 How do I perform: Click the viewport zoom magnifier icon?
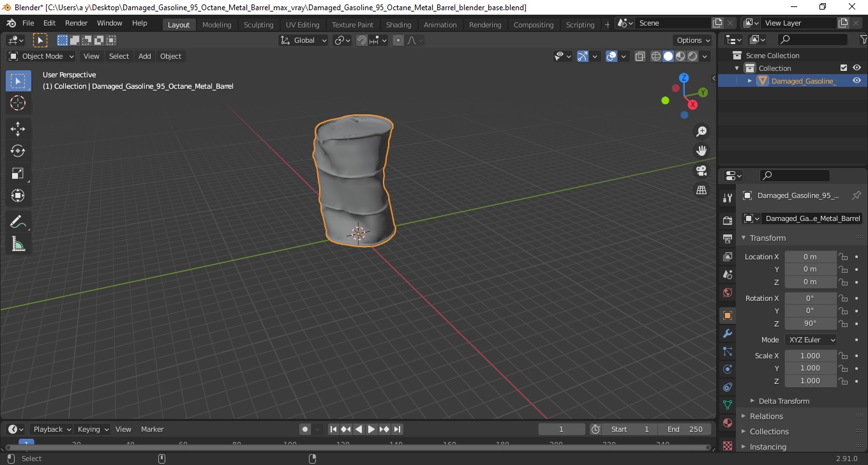(x=701, y=131)
